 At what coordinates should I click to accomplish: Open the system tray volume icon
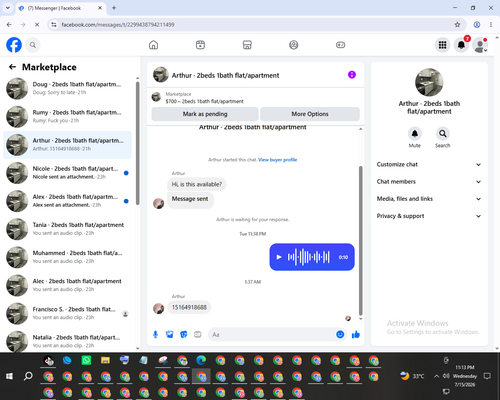tap(446, 376)
